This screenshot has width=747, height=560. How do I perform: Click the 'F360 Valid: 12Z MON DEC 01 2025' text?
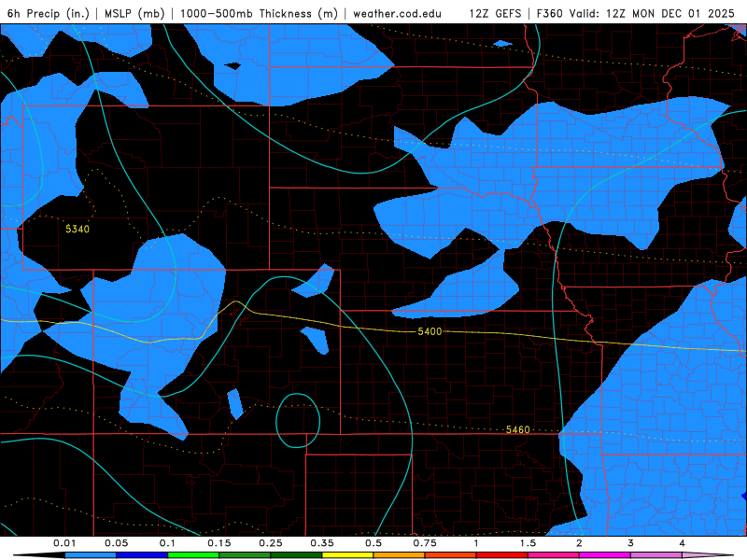coord(636,13)
